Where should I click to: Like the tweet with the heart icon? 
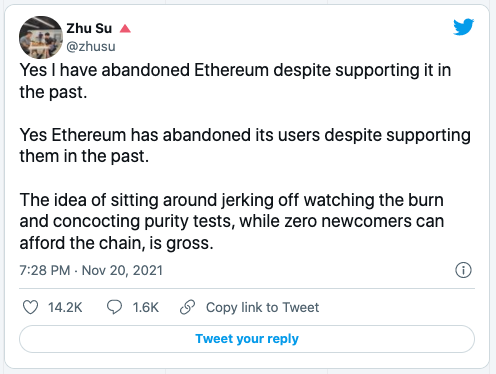tap(30, 307)
